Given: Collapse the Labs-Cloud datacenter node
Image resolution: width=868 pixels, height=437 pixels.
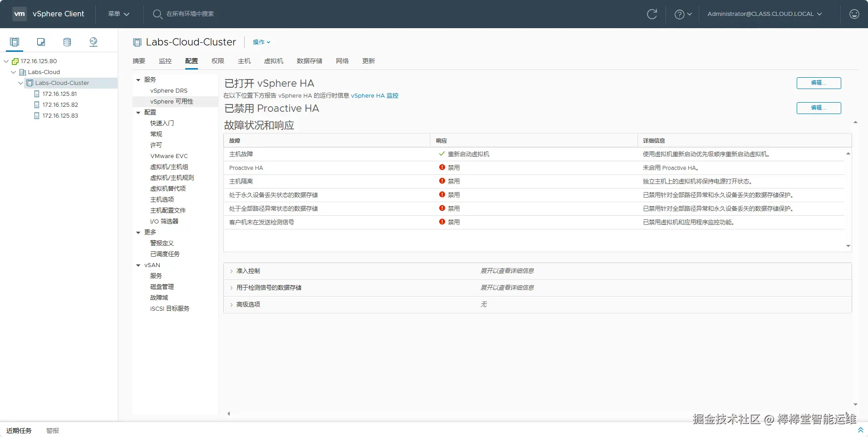Looking at the screenshot, I should 13,72.
